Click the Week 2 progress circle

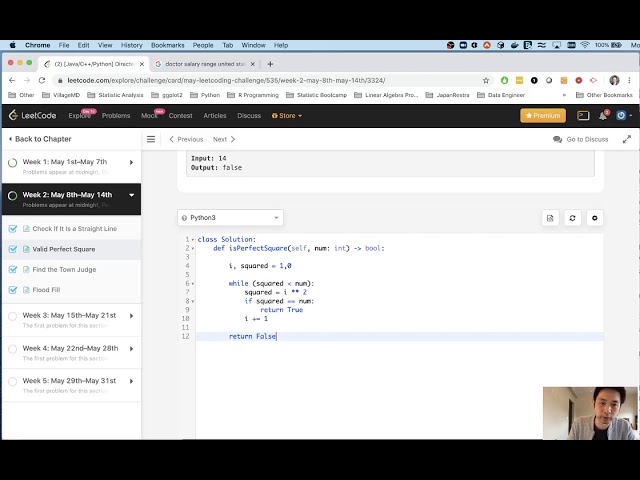[13, 196]
